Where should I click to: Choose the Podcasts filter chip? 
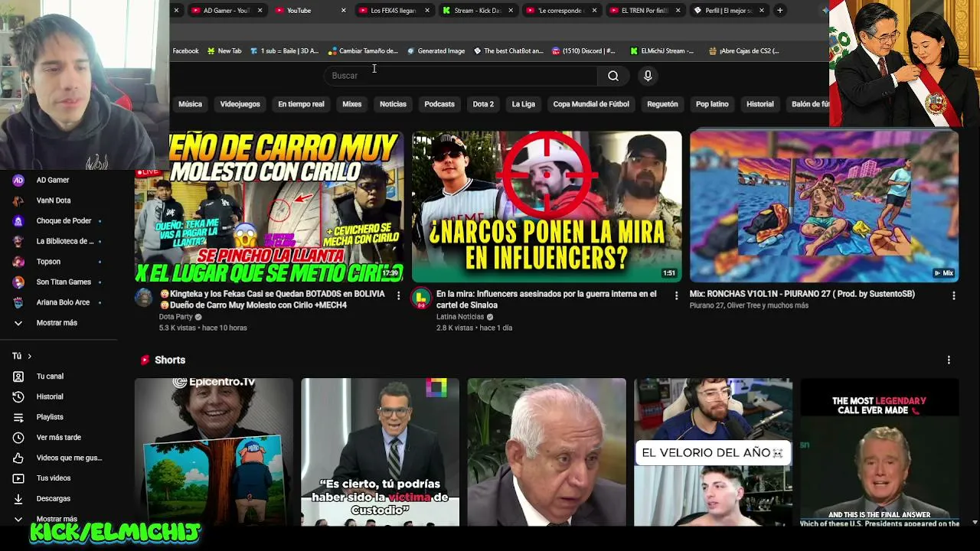(x=439, y=104)
